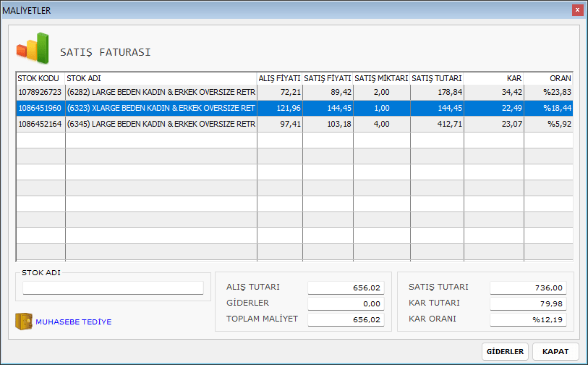Click the STOK ADI column header

click(161, 78)
